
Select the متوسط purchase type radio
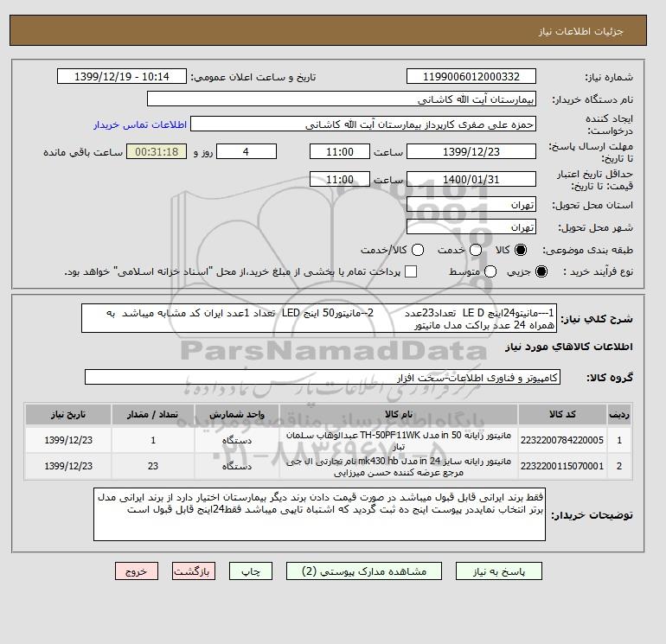coord(490,271)
